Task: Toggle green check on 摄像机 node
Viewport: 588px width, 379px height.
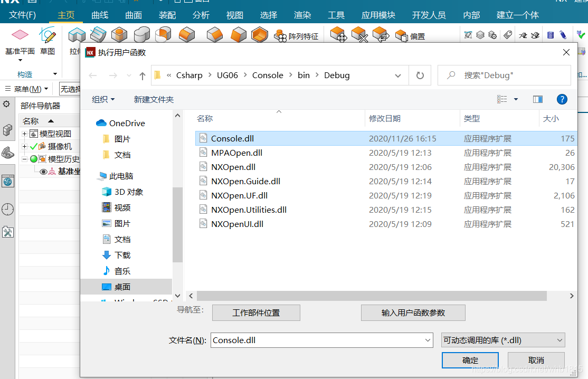Action: click(x=34, y=146)
